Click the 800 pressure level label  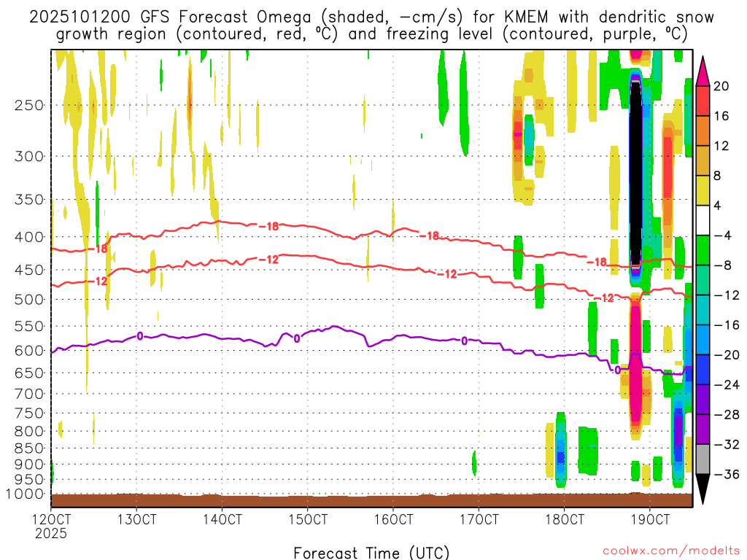29,432
